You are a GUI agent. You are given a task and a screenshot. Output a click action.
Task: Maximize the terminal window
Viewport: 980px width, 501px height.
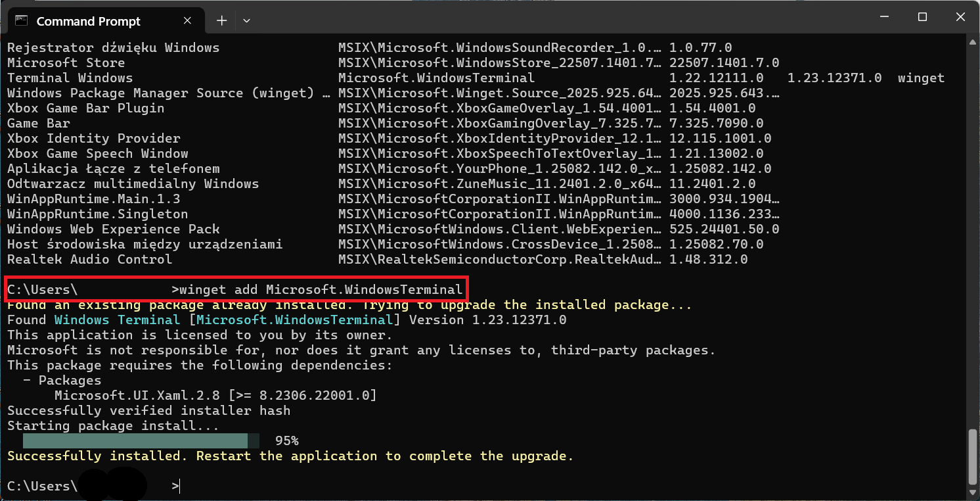[x=922, y=17]
